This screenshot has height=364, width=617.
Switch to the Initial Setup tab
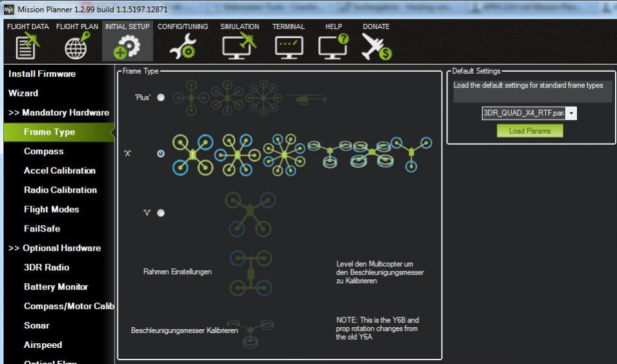click(127, 41)
